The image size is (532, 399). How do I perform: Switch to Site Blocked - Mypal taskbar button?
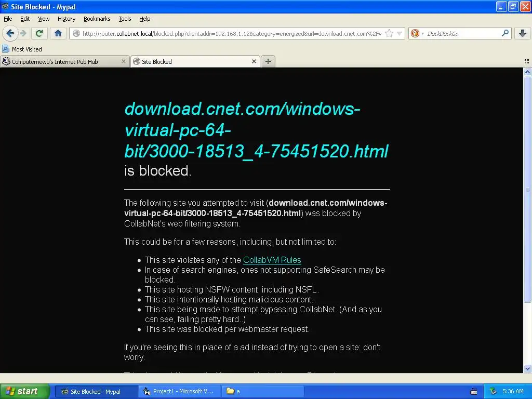pyautogui.click(x=96, y=391)
